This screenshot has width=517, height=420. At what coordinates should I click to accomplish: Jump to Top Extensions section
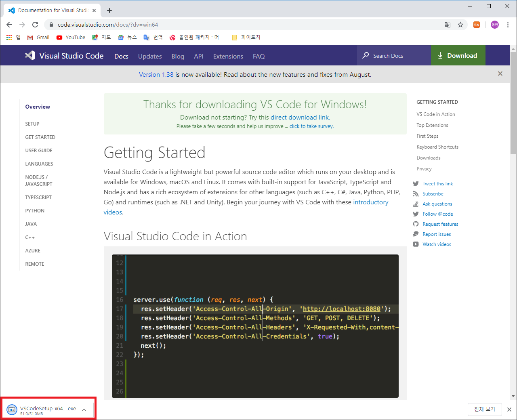click(432, 125)
